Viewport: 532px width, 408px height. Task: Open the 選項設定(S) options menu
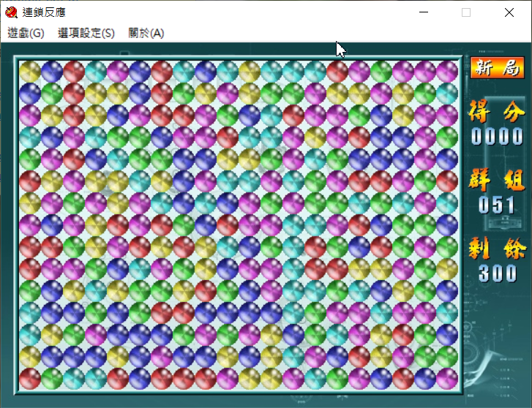86,33
